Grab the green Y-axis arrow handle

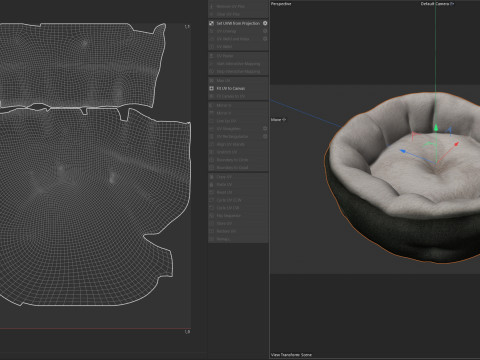[x=436, y=128]
